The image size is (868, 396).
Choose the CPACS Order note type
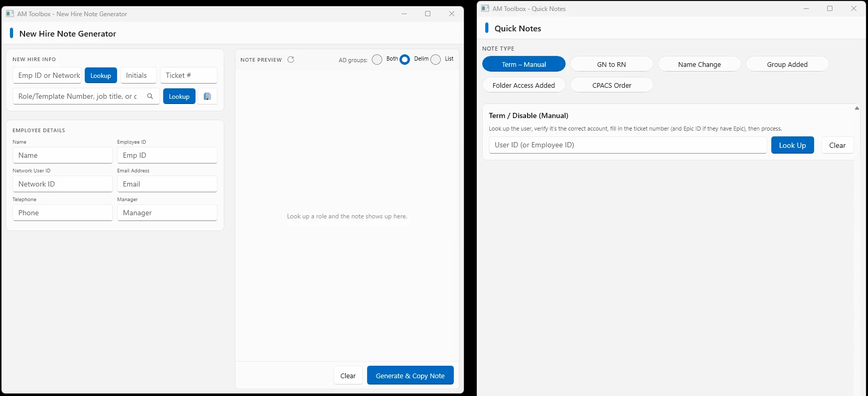(x=612, y=85)
